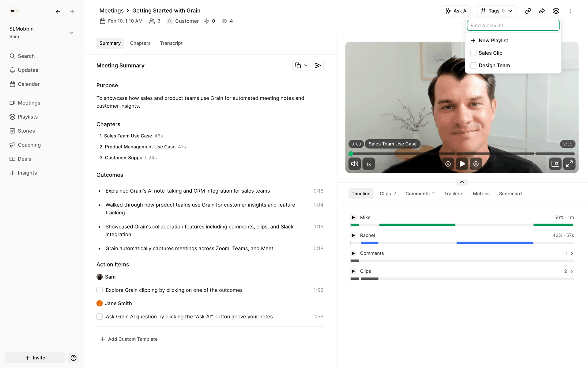Open the three-dot more options menu
The height and width of the screenshot is (368, 588).
[570, 11]
